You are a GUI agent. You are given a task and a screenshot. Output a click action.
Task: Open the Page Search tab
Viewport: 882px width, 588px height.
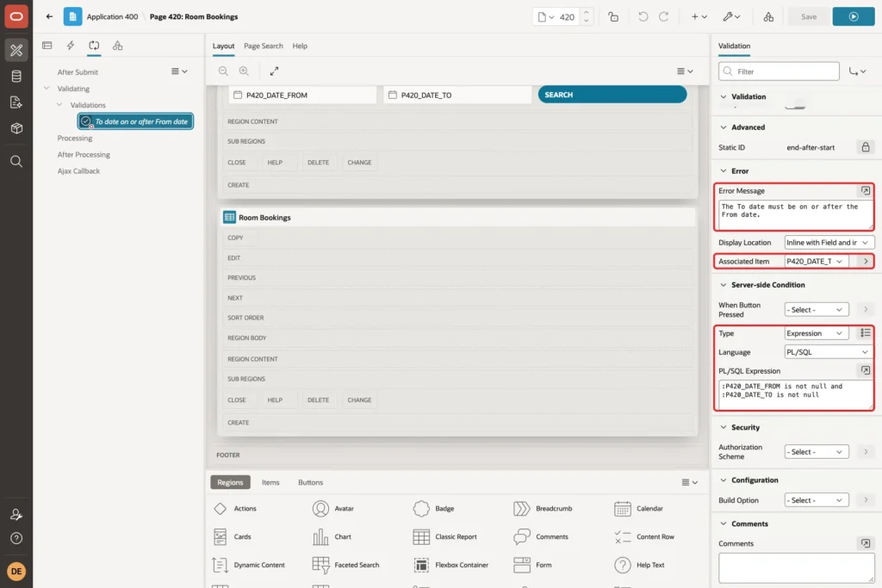click(x=264, y=46)
